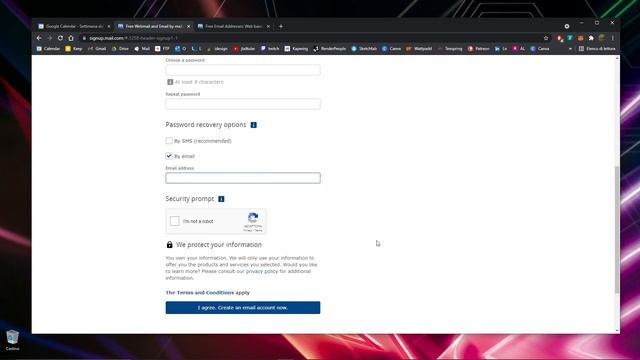Open the Terms and Conditions link
The width and height of the screenshot is (640, 360).
pyautogui.click(x=205, y=293)
